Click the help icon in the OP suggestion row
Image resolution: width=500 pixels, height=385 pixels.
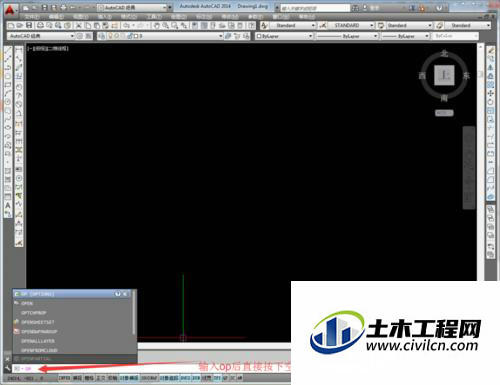point(118,294)
